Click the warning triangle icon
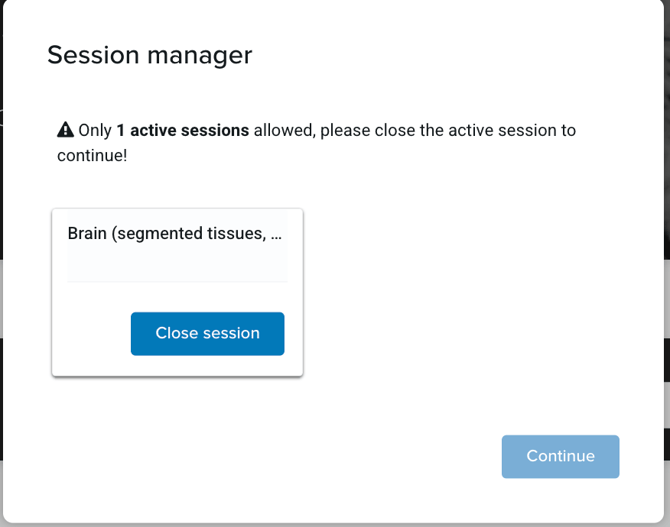Viewport: 670px width, 527px height. click(65, 130)
